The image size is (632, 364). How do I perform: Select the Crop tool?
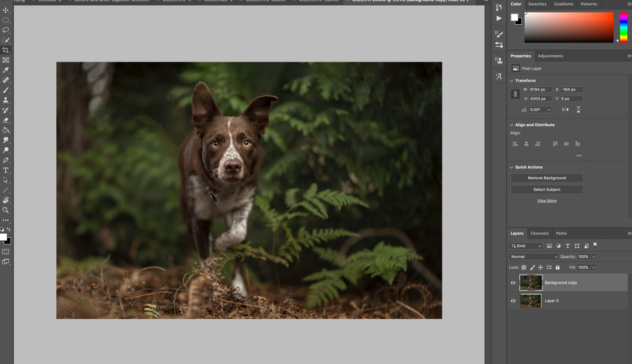point(6,50)
